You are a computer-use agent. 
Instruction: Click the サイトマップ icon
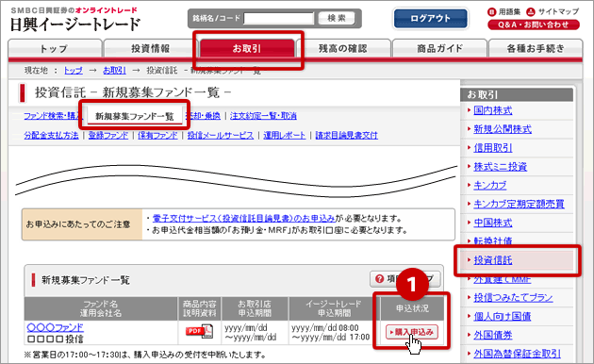point(530,11)
